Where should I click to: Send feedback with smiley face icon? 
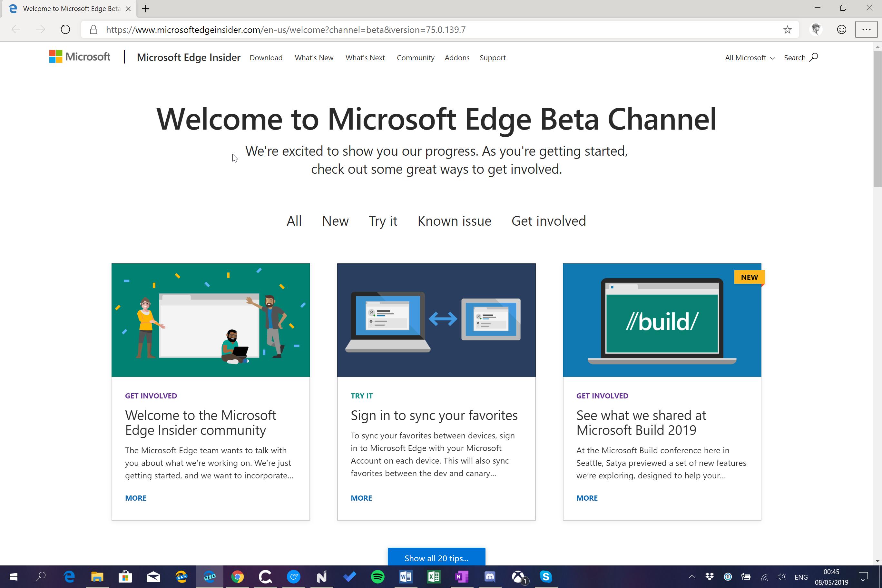[x=841, y=29]
